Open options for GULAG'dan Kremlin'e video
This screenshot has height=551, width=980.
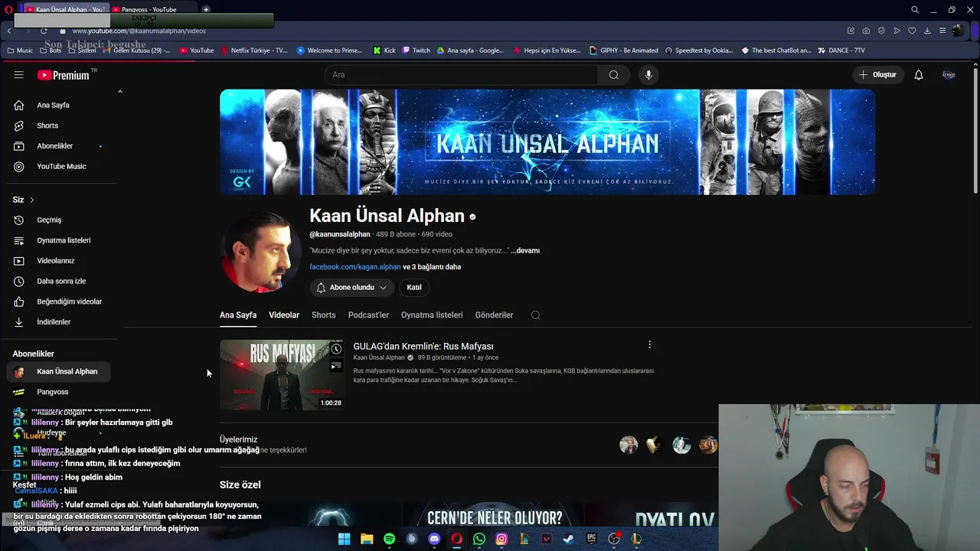(649, 345)
